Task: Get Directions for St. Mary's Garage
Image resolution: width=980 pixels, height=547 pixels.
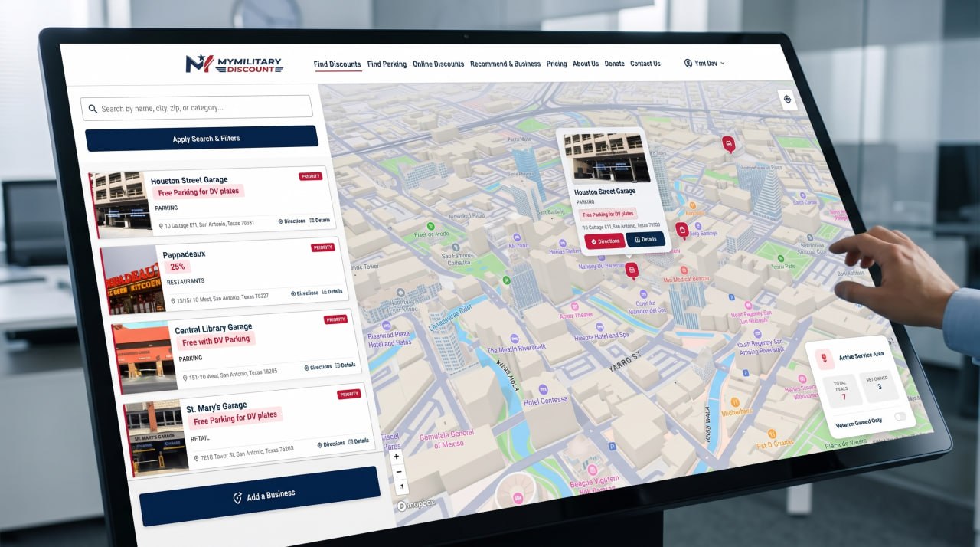Action: tap(331, 444)
